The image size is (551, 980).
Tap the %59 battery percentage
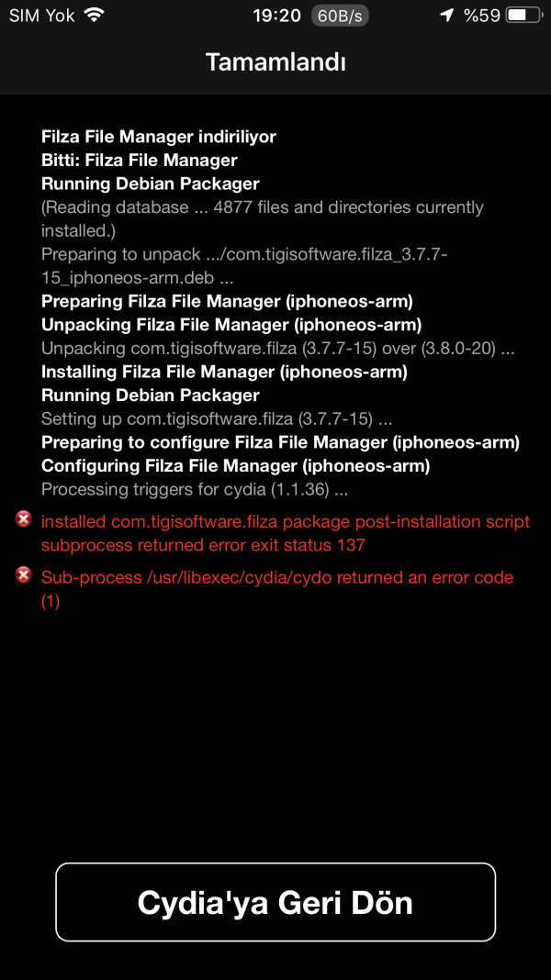pos(481,15)
